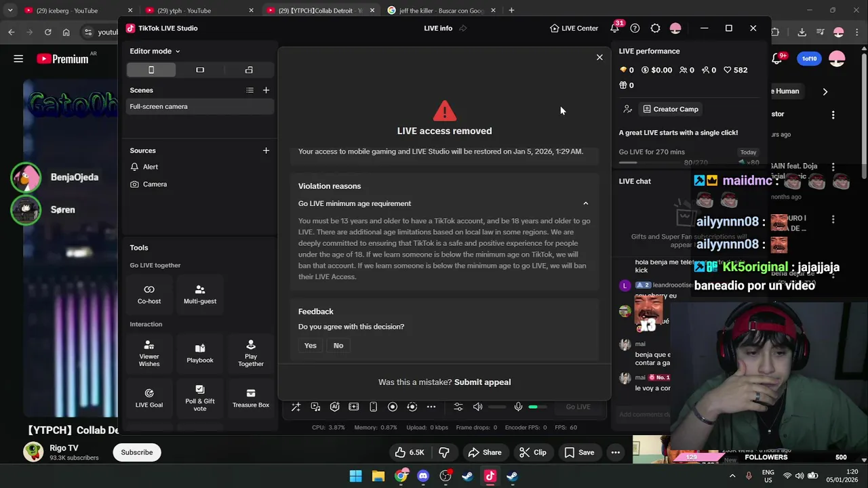
Task: Open the Creator Camp button
Action: [671, 109]
